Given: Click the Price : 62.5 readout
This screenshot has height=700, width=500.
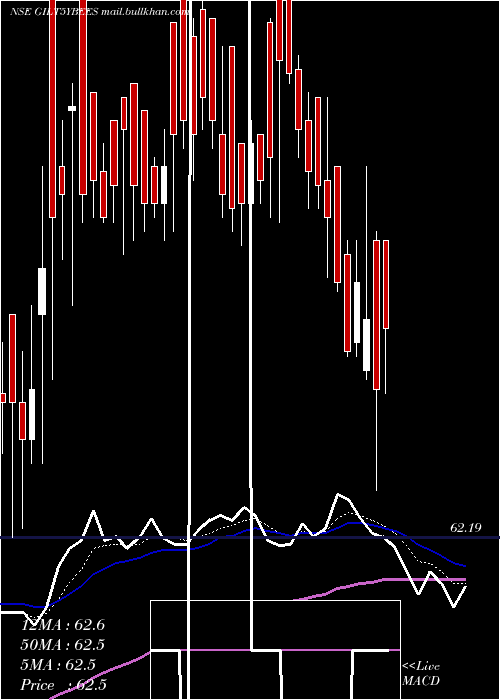Looking at the screenshot, I should pyautogui.click(x=64, y=685).
